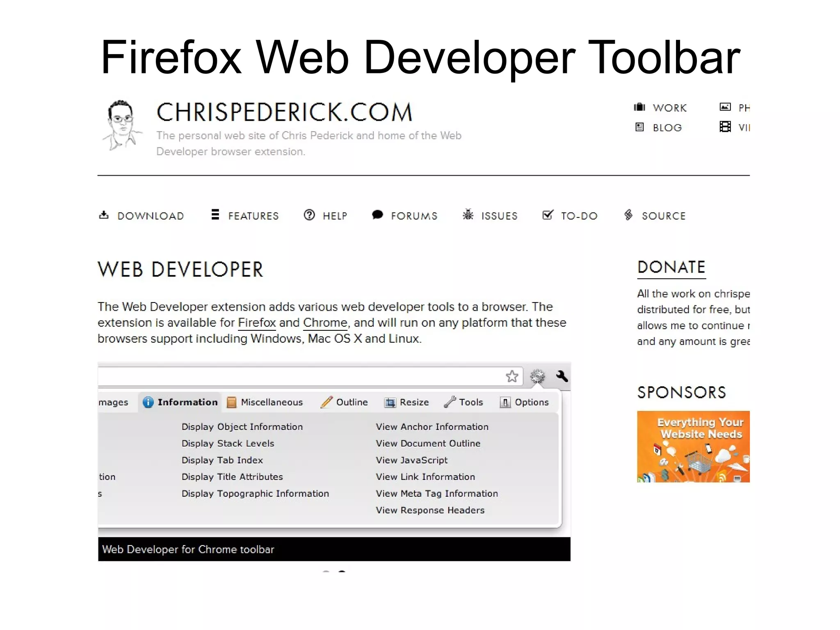Switch to the Outline tab label
840x630 pixels.
pyautogui.click(x=352, y=402)
